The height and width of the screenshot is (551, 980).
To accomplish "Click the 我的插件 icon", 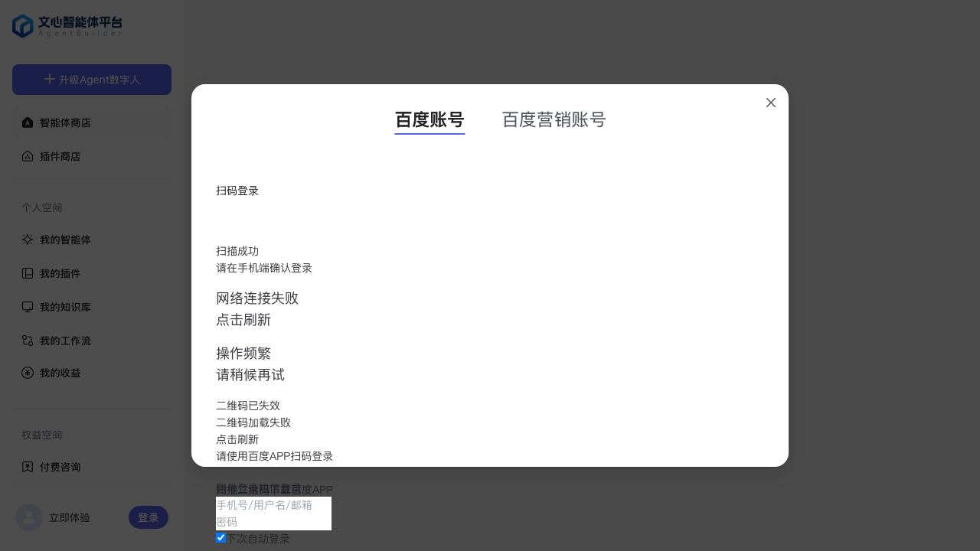I will (x=28, y=273).
